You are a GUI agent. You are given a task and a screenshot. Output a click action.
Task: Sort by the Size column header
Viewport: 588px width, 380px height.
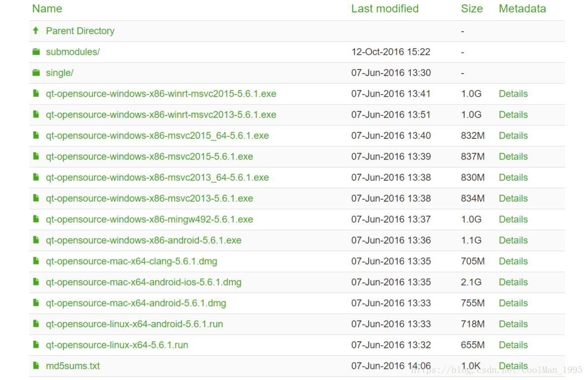click(472, 9)
